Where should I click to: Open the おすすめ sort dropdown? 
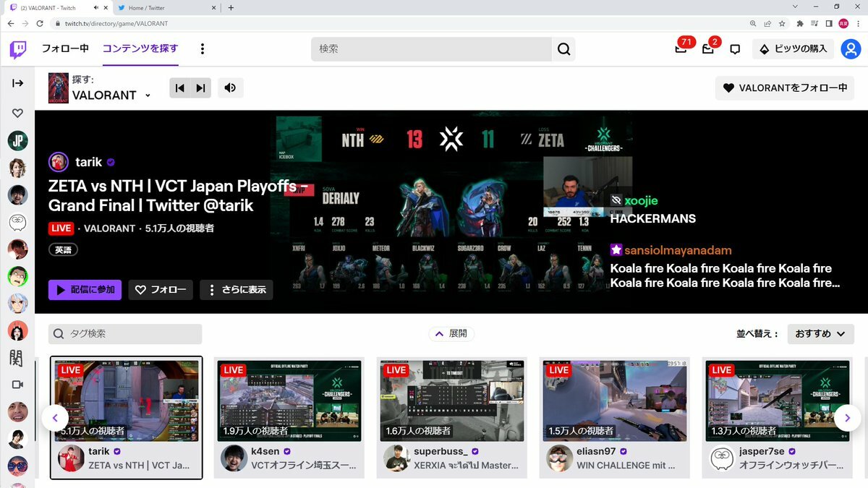click(820, 333)
